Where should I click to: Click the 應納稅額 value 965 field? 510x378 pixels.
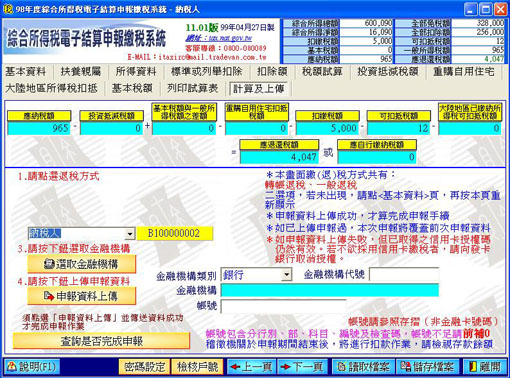click(x=39, y=128)
